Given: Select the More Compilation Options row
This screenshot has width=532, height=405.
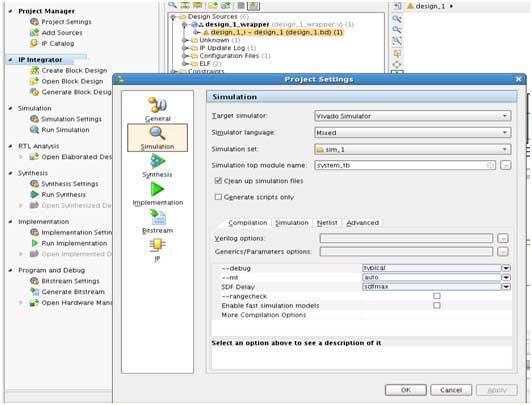Looking at the screenshot, I should 362,315.
